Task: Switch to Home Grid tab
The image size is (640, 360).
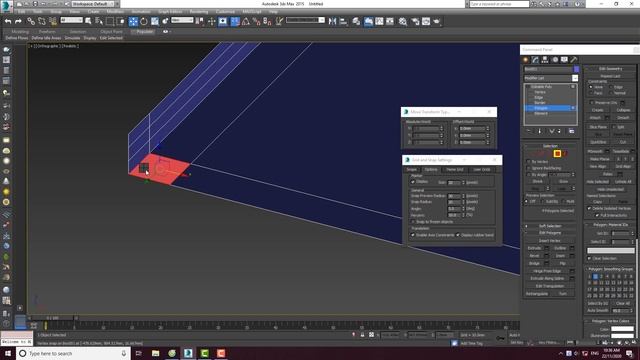Action: pyautogui.click(x=454, y=169)
